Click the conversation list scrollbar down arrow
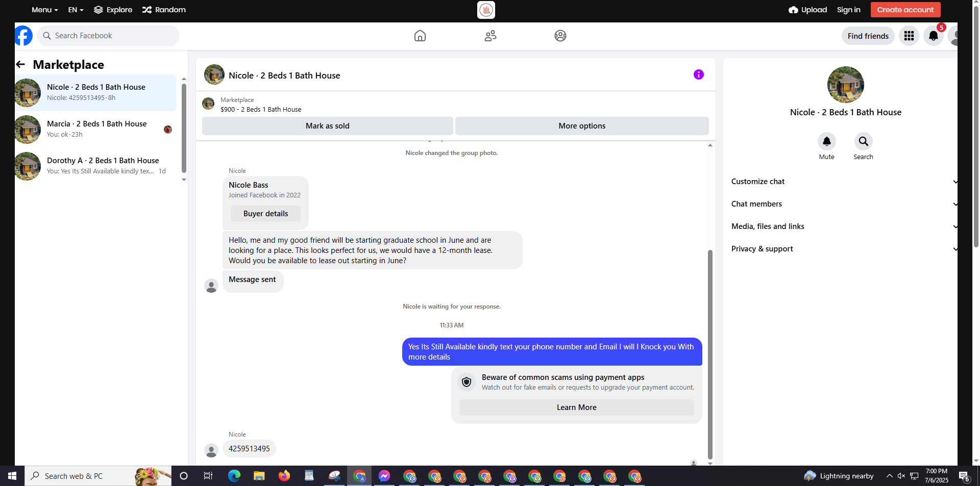This screenshot has height=486, width=980. tap(184, 180)
